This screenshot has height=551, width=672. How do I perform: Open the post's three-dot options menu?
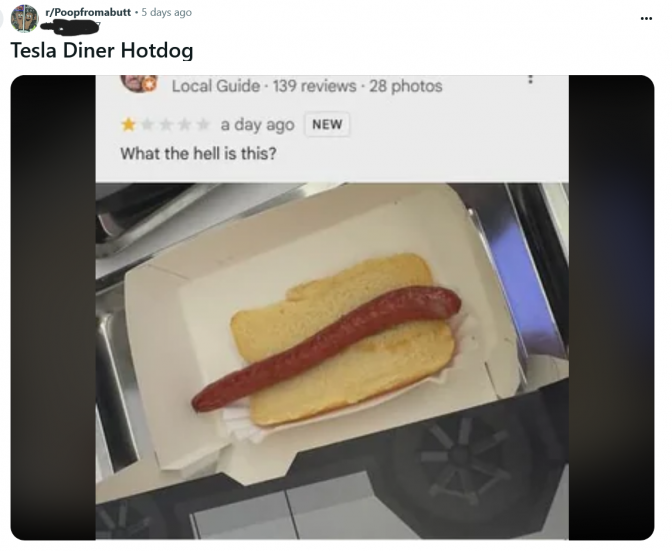(x=646, y=18)
